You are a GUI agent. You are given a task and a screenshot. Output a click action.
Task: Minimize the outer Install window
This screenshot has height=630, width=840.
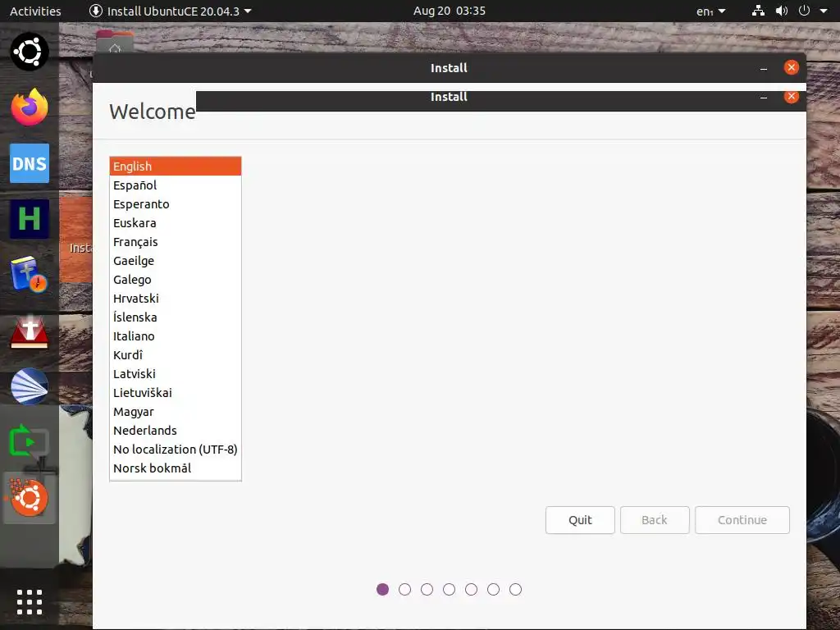pyautogui.click(x=764, y=69)
